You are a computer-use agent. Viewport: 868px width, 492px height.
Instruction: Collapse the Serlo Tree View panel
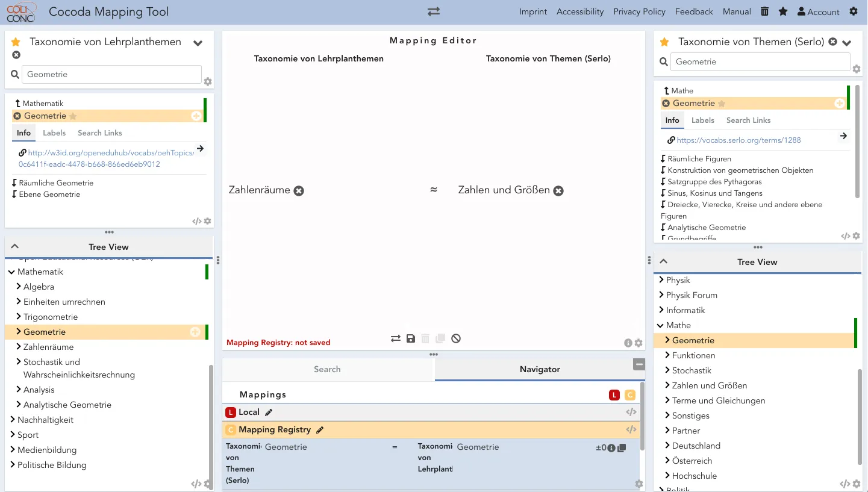664,261
